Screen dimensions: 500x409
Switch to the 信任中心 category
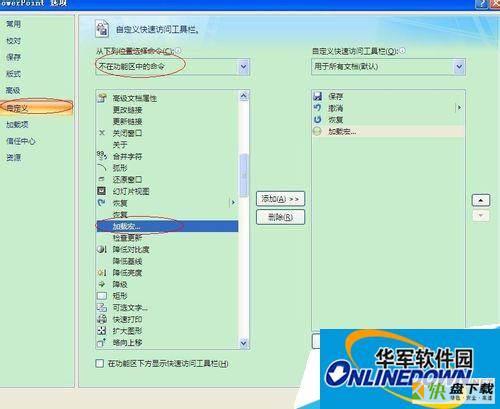pyautogui.click(x=21, y=141)
